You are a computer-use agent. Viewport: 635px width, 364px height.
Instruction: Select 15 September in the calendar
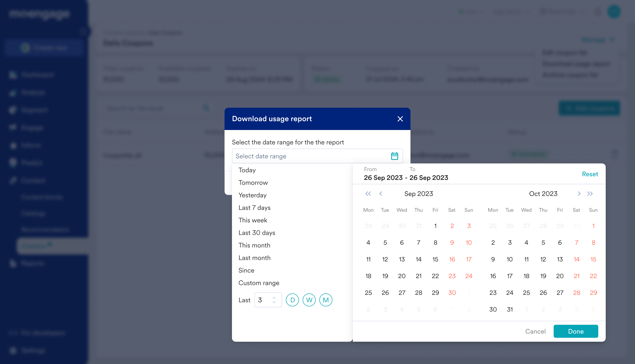435,259
